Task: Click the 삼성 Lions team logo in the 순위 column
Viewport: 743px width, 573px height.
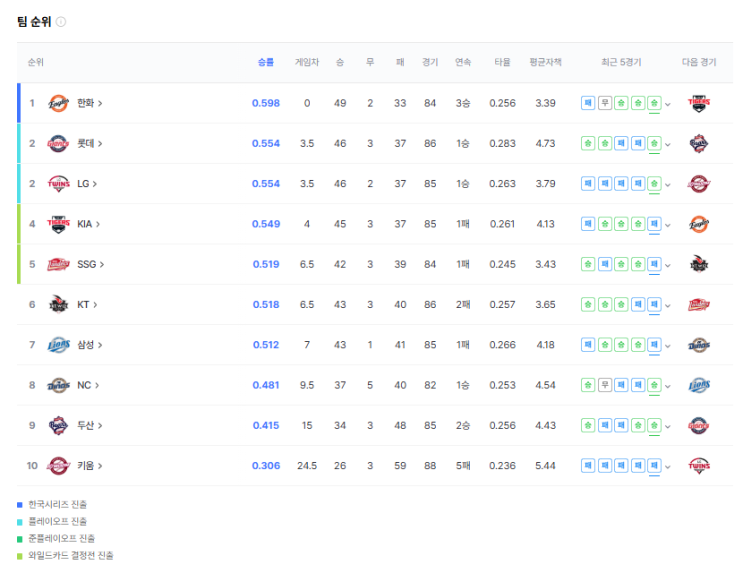Action: click(x=58, y=345)
